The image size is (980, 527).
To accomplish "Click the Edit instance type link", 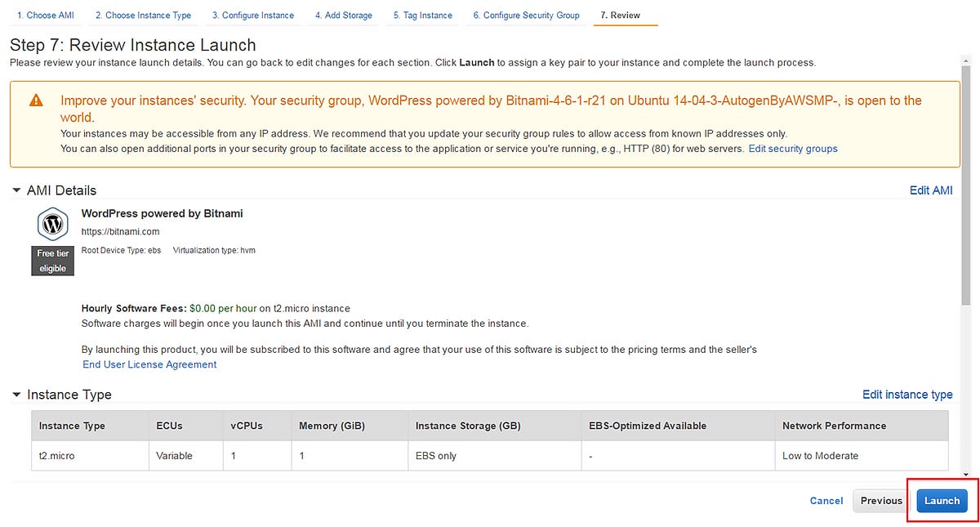I will click(x=907, y=395).
